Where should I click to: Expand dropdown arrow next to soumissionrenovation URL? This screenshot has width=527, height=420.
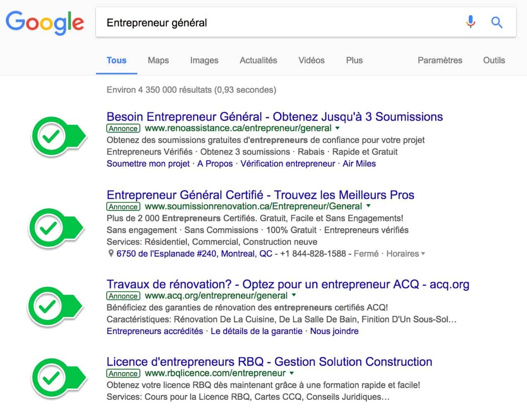tap(368, 206)
